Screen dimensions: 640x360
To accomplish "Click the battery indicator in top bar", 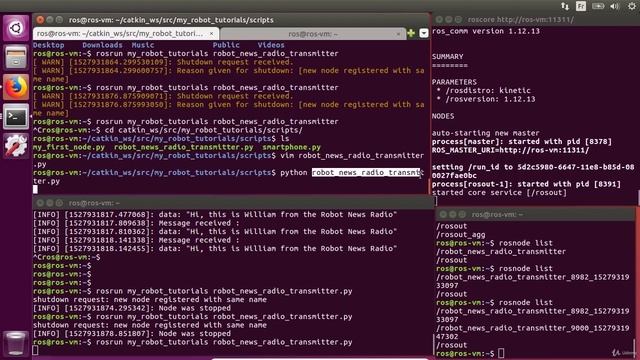I will 598,6.
